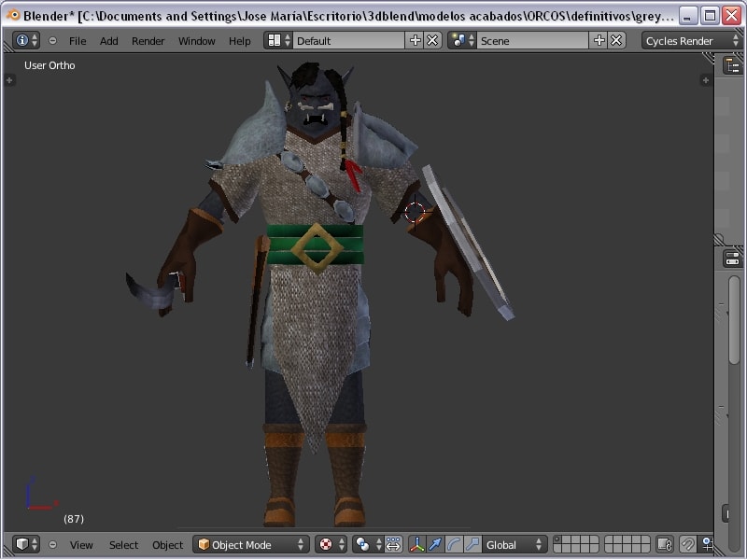
Task: Click the properties panel vertical scrollbar
Action: tap(734, 320)
